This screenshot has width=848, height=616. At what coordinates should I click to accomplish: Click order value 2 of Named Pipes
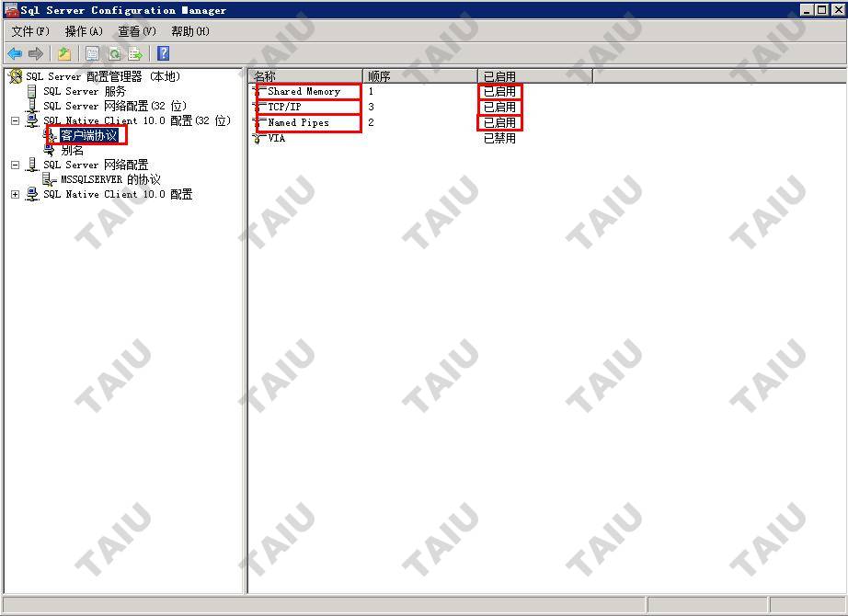coord(371,123)
